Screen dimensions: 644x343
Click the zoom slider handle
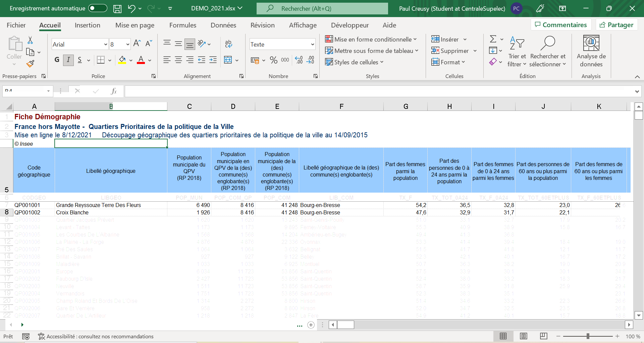pos(588,336)
